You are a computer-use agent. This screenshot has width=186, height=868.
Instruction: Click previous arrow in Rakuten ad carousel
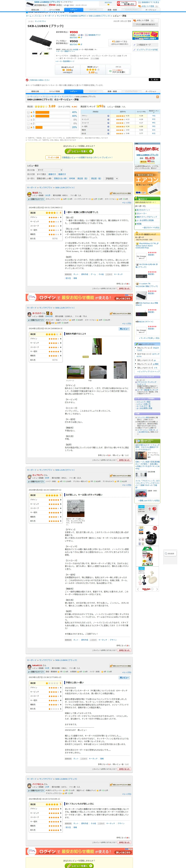pos(138,589)
